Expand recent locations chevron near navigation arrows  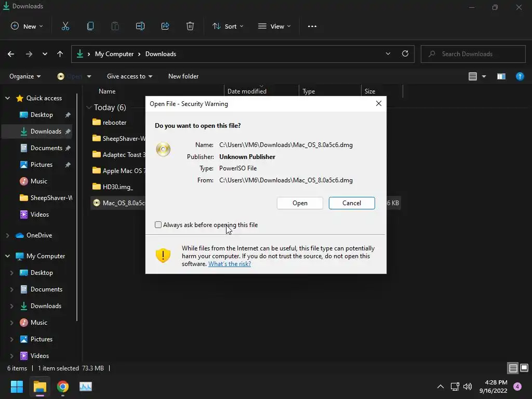(45, 54)
